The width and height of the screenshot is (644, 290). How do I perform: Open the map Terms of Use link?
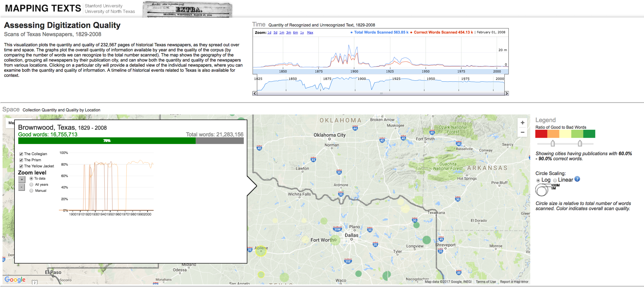(x=486, y=282)
